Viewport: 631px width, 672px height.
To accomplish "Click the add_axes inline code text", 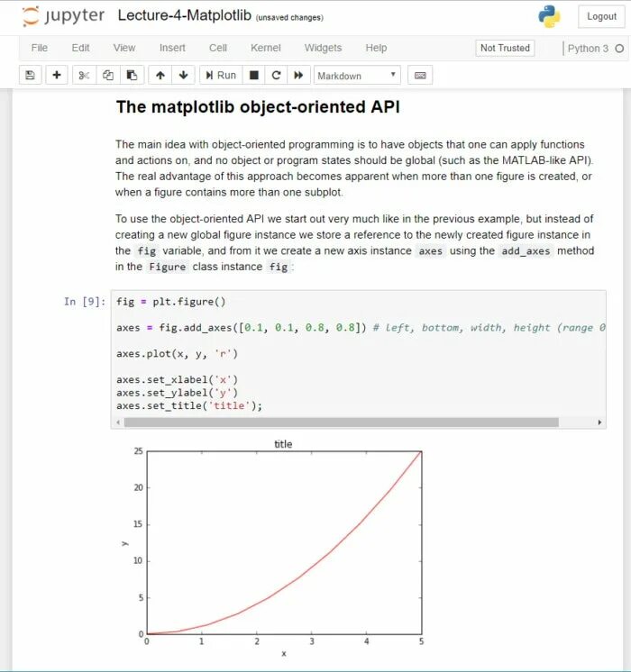I will (x=526, y=250).
